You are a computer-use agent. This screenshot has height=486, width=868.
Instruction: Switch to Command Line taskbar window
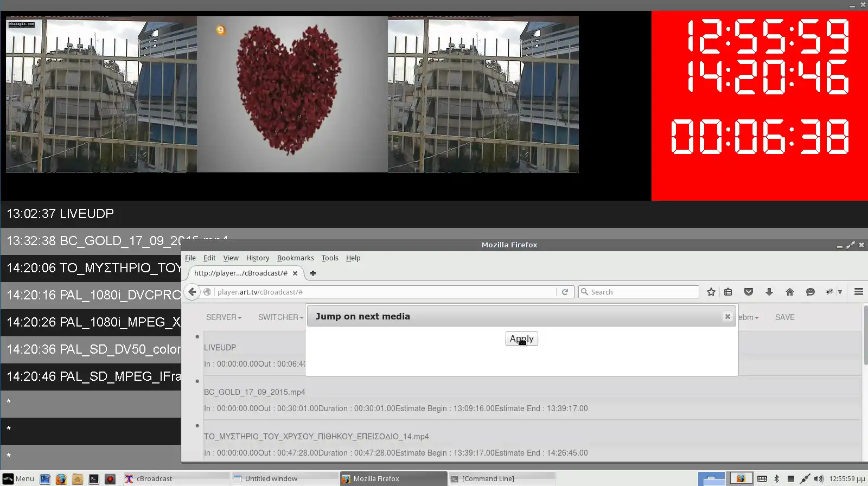(x=502, y=479)
